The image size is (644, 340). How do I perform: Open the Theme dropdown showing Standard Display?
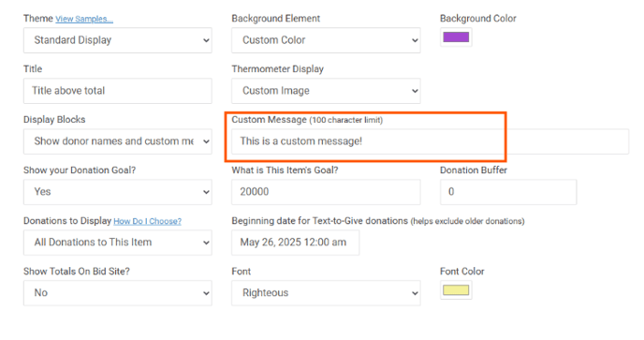pos(117,40)
